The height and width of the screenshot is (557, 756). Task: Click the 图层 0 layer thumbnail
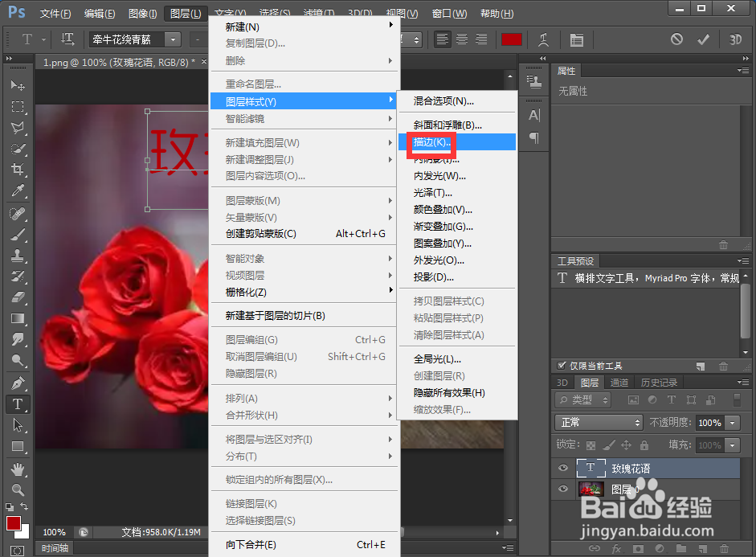pyautogui.click(x=590, y=489)
